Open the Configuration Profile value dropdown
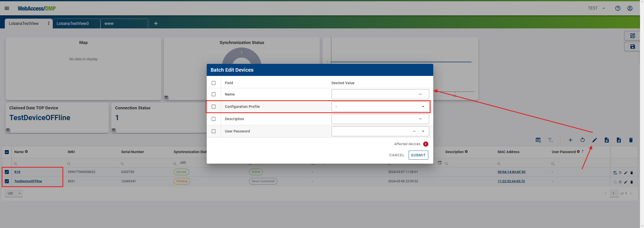 pyautogui.click(x=423, y=106)
